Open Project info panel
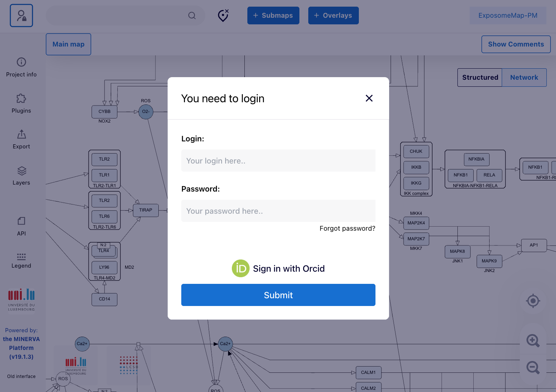 point(21,67)
